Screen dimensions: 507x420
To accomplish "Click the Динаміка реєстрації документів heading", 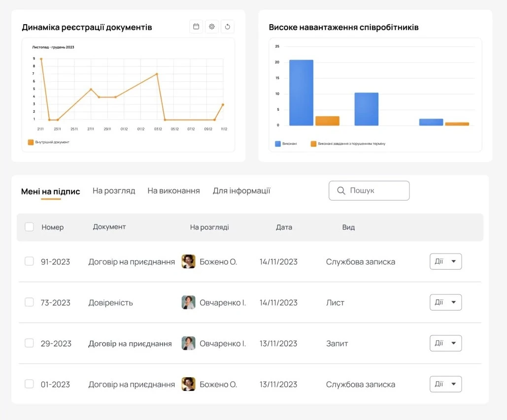I will tap(87, 28).
